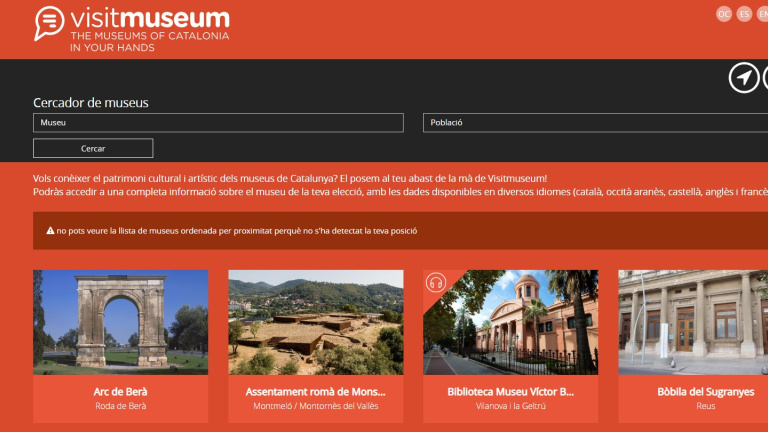
Task: Open Biblioteca Museu Víctor B... photo
Action: click(x=510, y=322)
